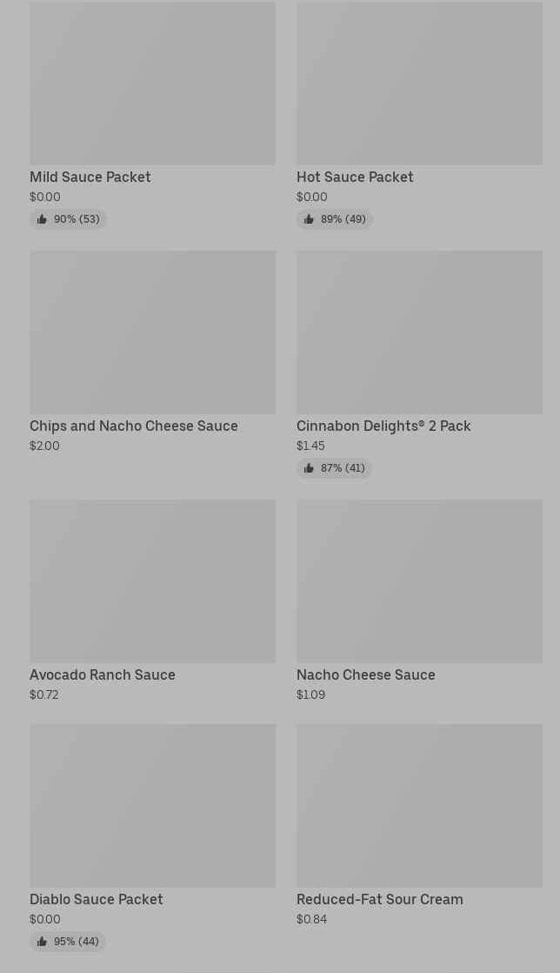Click the Hot Sauce Packet title
560x973 pixels.
[x=355, y=177]
